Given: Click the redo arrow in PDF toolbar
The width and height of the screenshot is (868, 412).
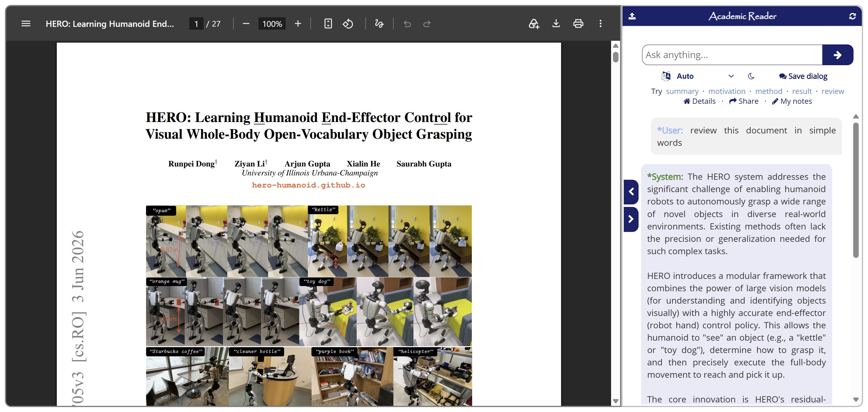Looking at the screenshot, I should point(427,23).
